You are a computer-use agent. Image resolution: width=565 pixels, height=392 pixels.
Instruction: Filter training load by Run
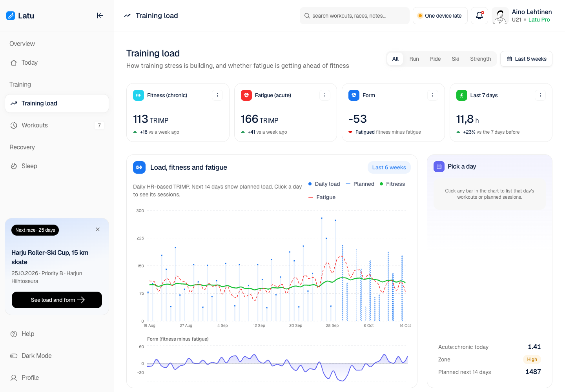click(x=414, y=59)
